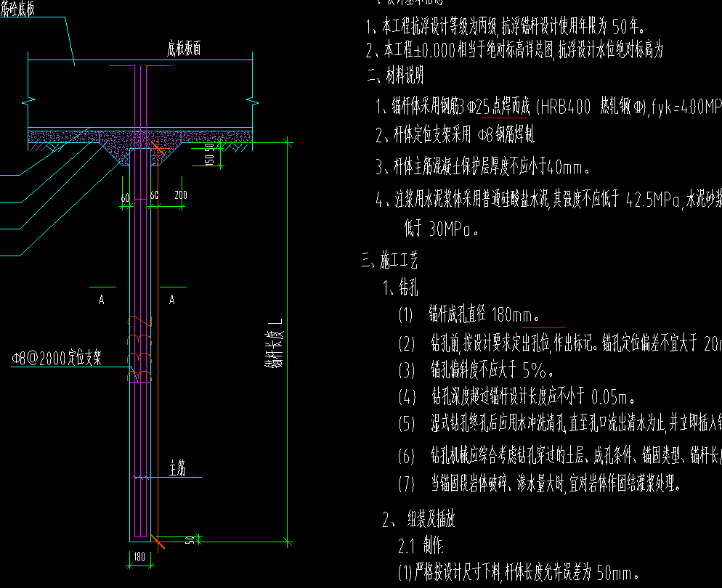Click the note 锚杆成孔直径 180mm。
Viewport: 722px width, 588px height.
click(x=469, y=315)
